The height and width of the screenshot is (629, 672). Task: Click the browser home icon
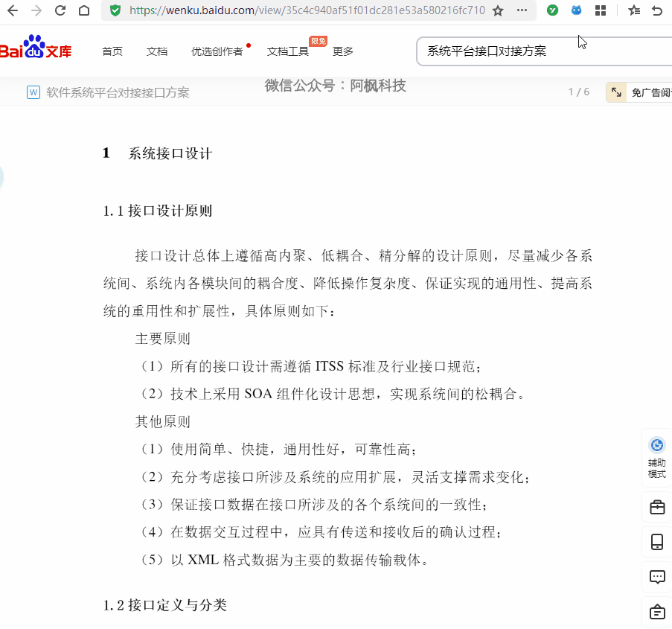point(84,12)
